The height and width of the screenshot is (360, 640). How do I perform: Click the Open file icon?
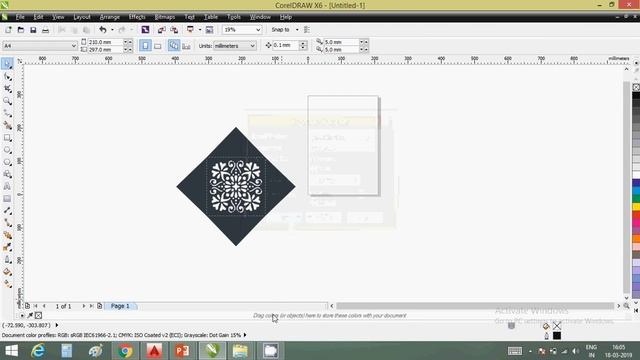point(20,30)
